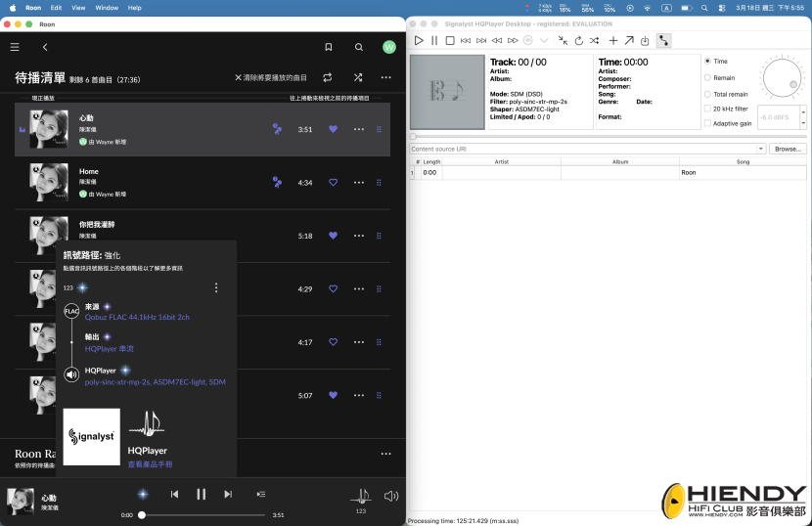Open Roon menu in macOS menu bar

(33, 8)
